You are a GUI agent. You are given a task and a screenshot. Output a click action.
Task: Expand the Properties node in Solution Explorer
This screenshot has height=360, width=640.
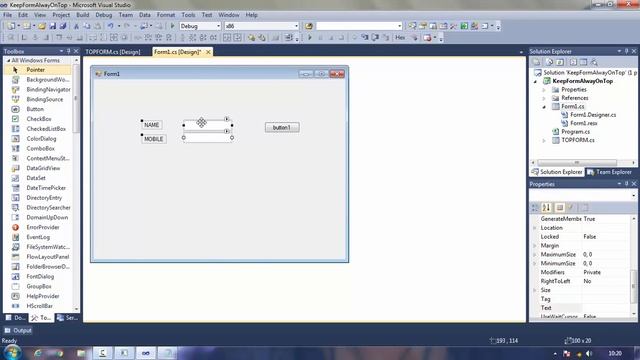coord(544,90)
